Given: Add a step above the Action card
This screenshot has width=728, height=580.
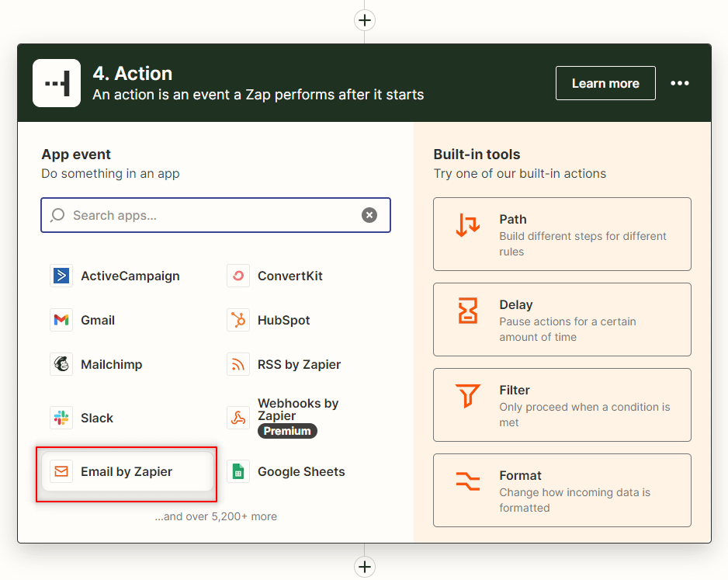Looking at the screenshot, I should point(365,19).
